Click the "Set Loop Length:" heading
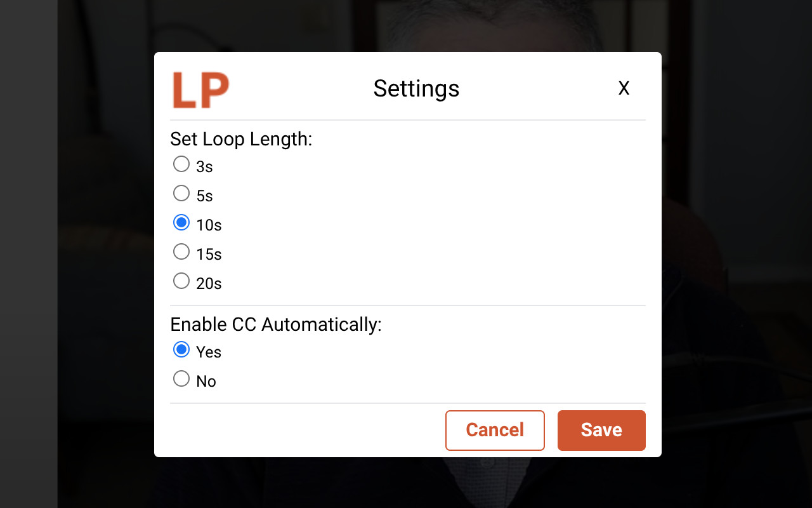812x508 pixels. pyautogui.click(x=241, y=138)
